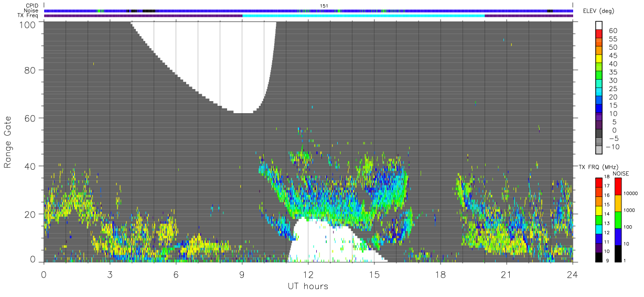Click the blue Noise strip above the plot
This screenshot has height=297, width=644.
(308, 10)
